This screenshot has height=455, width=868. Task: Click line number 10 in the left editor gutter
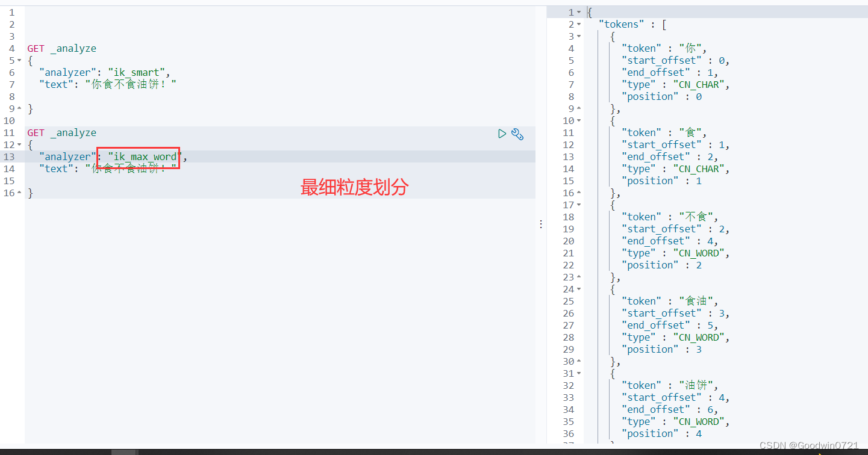[x=8, y=120]
